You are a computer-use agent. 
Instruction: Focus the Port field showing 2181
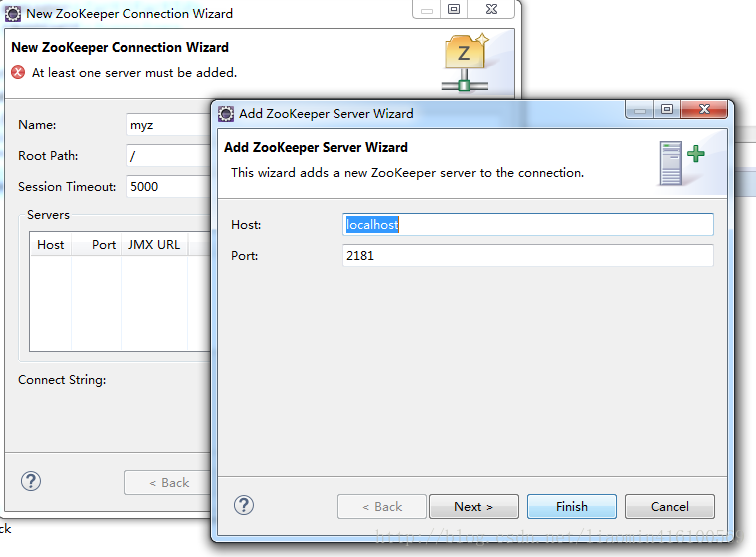click(x=527, y=256)
